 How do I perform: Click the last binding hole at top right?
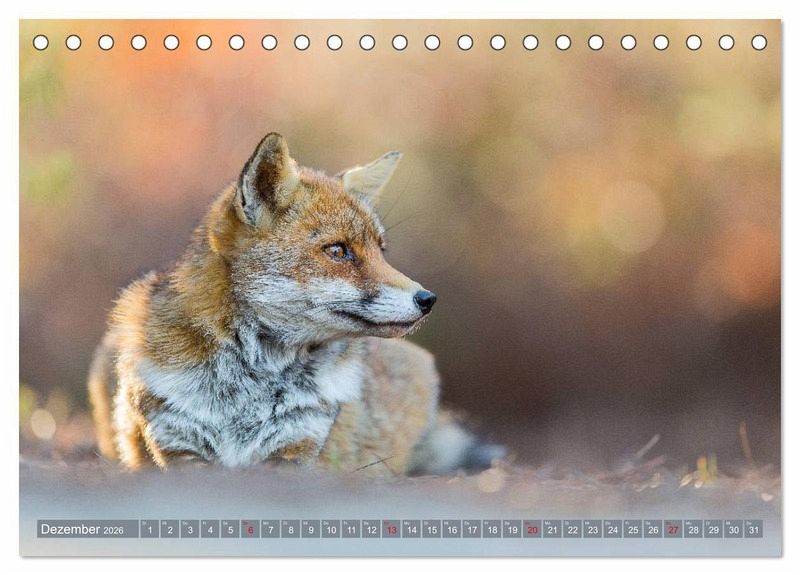(759, 42)
